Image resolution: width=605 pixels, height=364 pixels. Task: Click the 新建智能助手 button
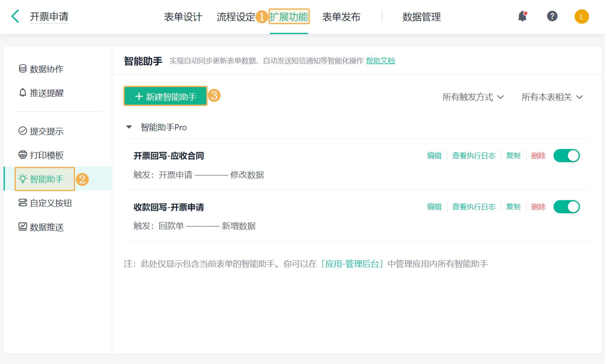tap(165, 96)
